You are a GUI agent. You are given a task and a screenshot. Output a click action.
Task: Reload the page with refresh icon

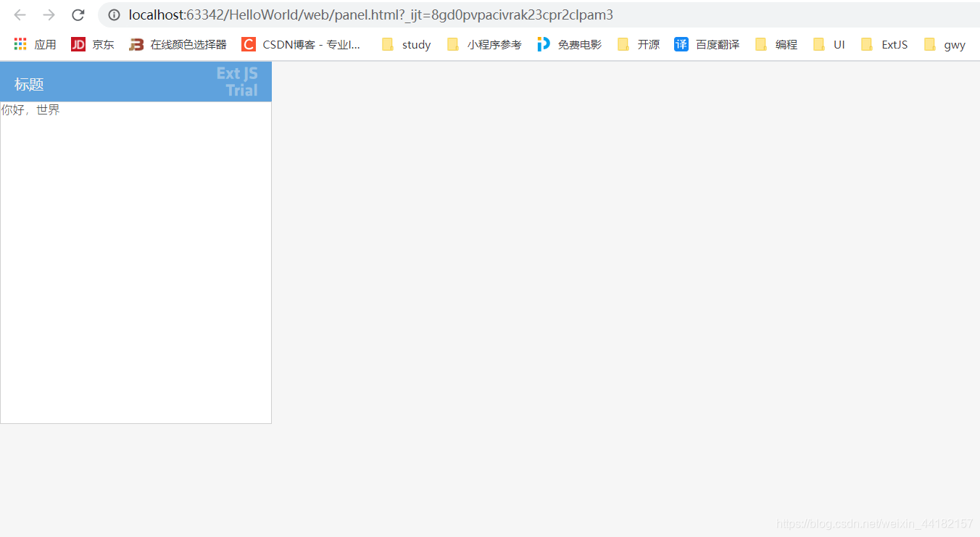point(78,15)
